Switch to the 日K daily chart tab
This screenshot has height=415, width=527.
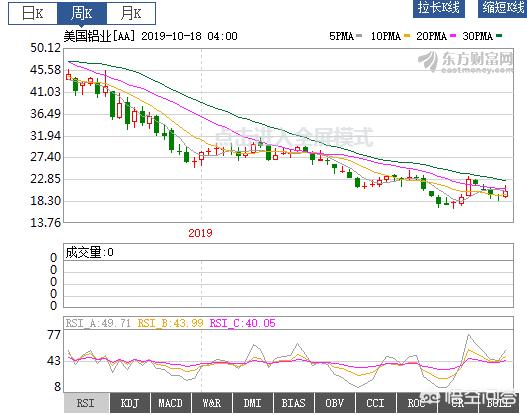click(x=33, y=13)
